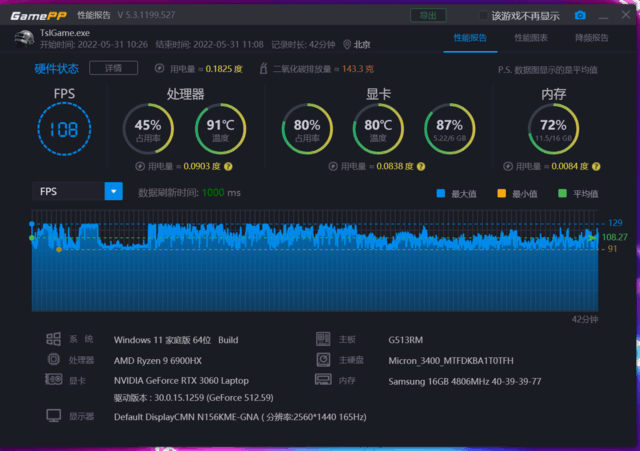Open the FPS metric dropdown arrow

[x=113, y=191]
